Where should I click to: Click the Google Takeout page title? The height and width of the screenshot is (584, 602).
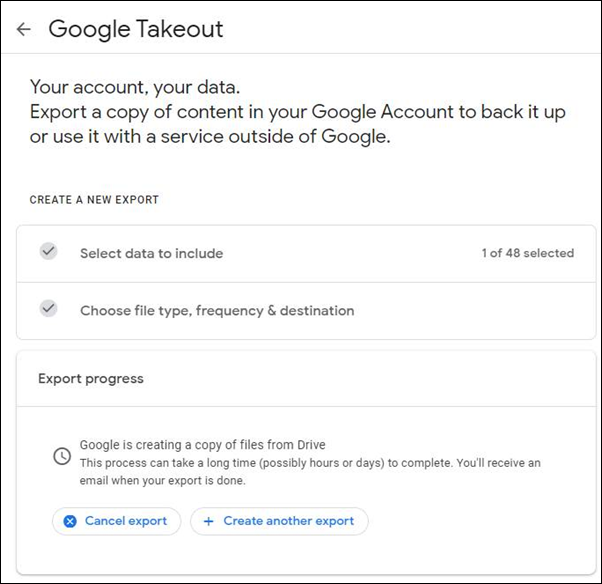click(136, 29)
